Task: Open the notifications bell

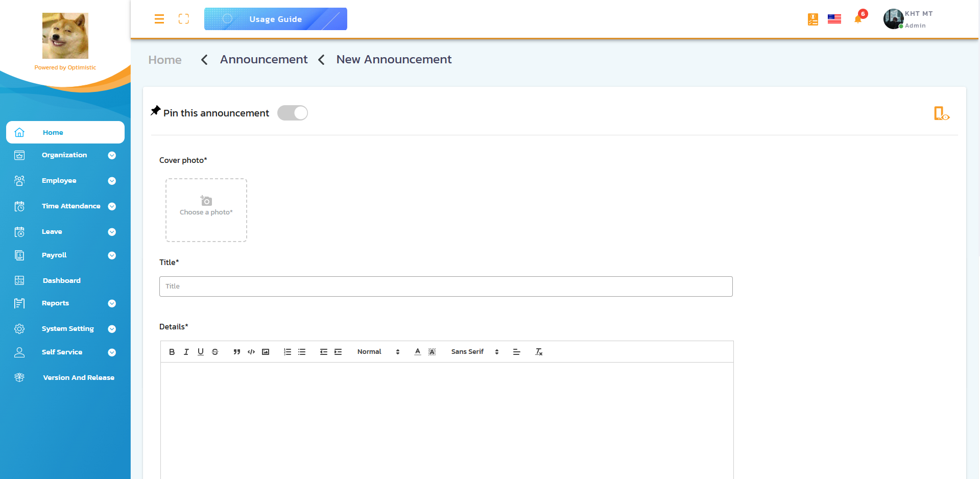Action: 858,19
